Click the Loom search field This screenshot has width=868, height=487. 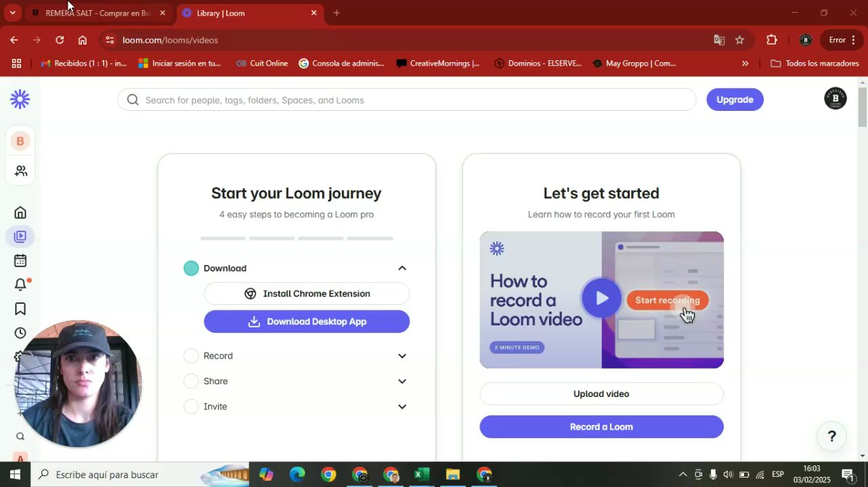pyautogui.click(x=407, y=99)
